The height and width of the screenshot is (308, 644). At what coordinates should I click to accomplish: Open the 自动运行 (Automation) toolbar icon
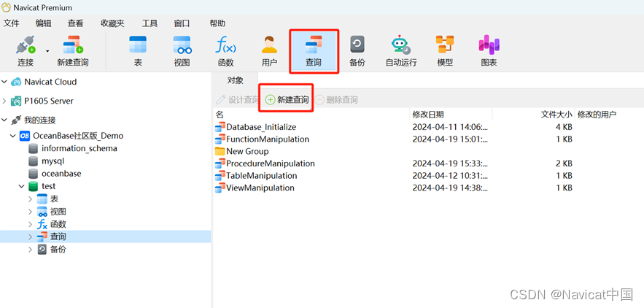(401, 51)
